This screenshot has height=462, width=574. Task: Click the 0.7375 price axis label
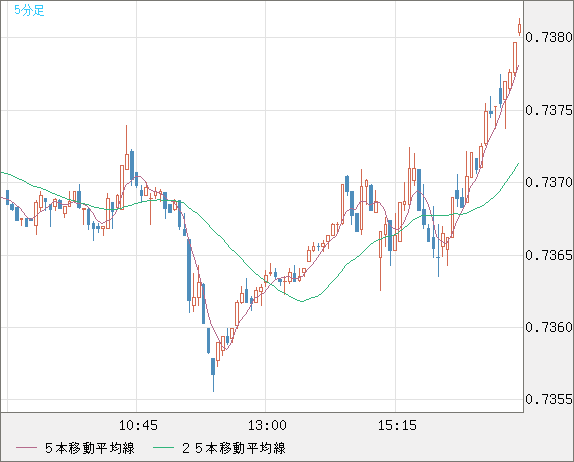point(549,110)
